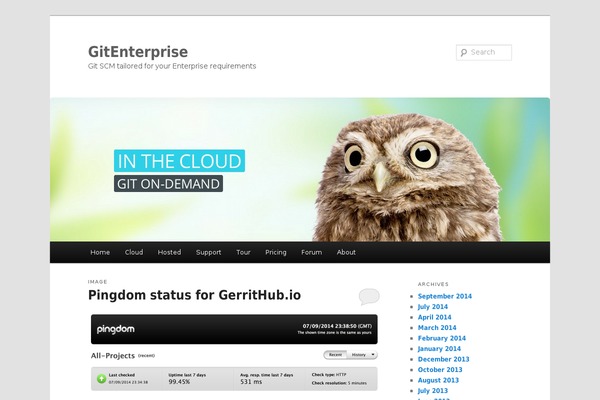
Task: Focus the Search input field
Action: (x=484, y=52)
